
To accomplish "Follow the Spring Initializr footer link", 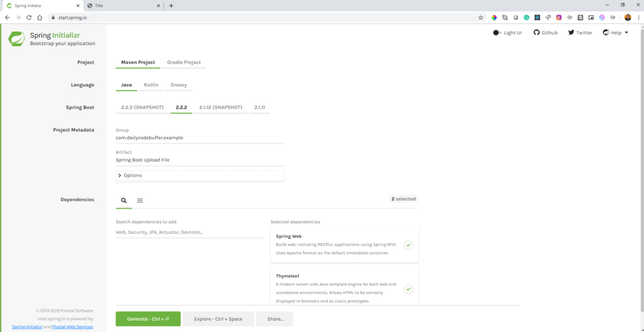I will tap(27, 327).
